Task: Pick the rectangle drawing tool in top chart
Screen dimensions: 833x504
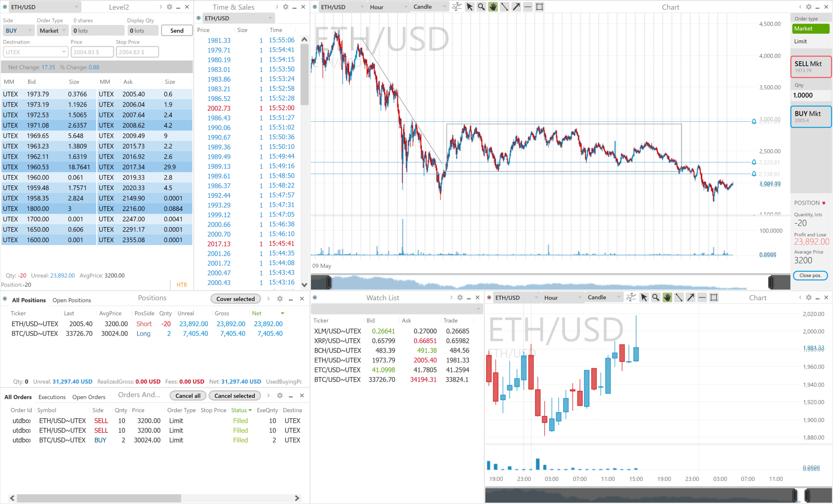Action: (540, 7)
